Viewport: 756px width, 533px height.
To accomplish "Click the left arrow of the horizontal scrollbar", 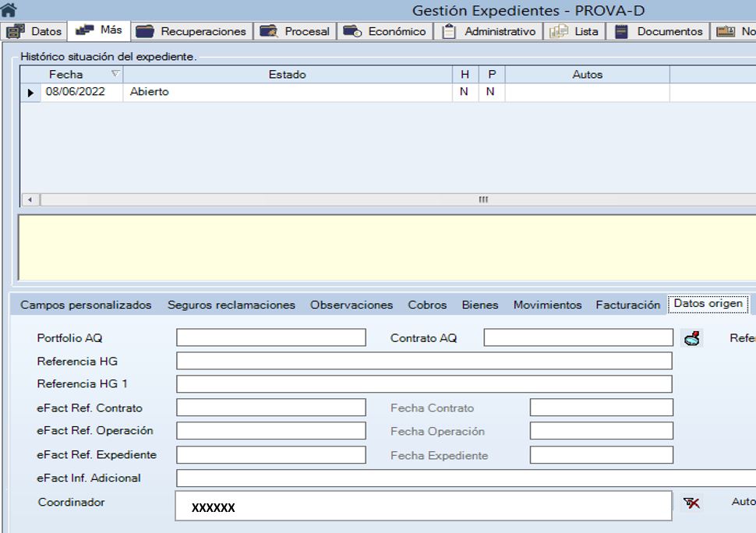I will click(x=30, y=200).
